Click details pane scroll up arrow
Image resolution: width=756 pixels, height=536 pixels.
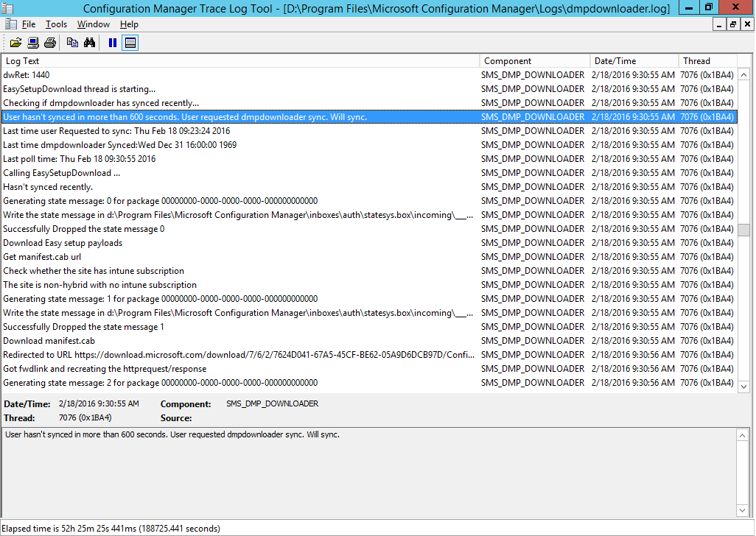(743, 436)
